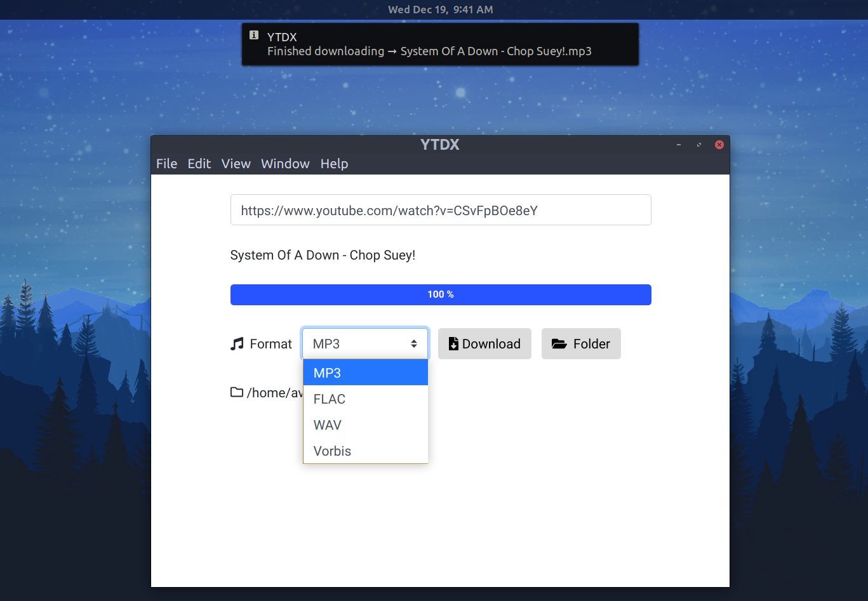Select WAV in the format list
868x601 pixels.
(x=365, y=425)
